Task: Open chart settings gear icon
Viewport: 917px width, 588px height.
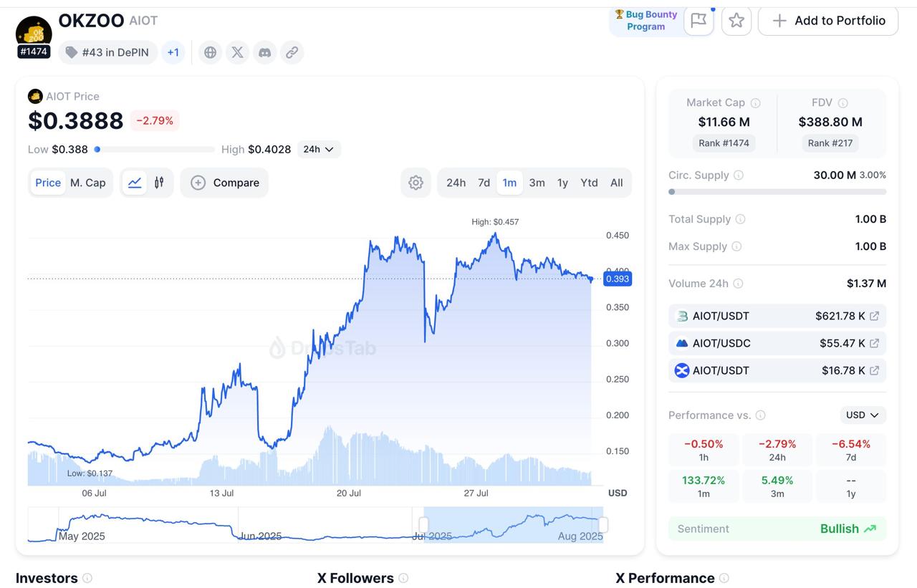Action: pos(416,183)
